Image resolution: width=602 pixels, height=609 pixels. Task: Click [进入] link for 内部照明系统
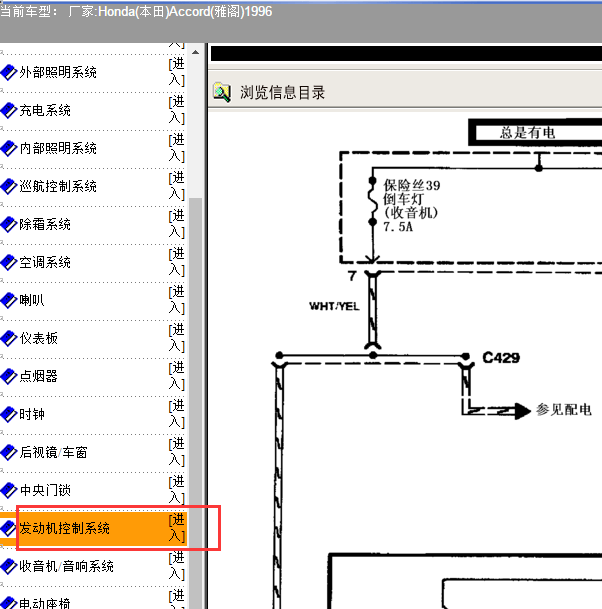click(x=177, y=148)
